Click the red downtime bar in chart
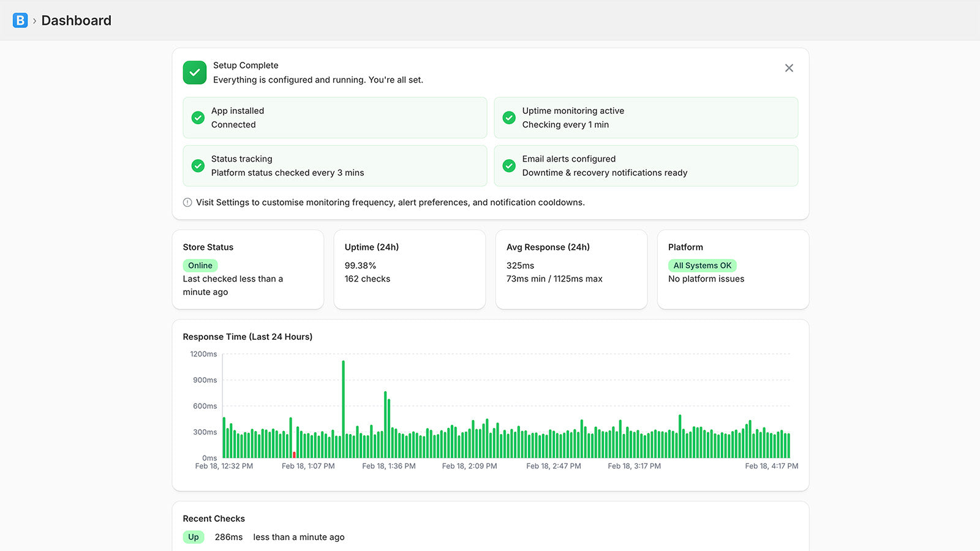Screen dimensions: 980x551 coord(294,455)
